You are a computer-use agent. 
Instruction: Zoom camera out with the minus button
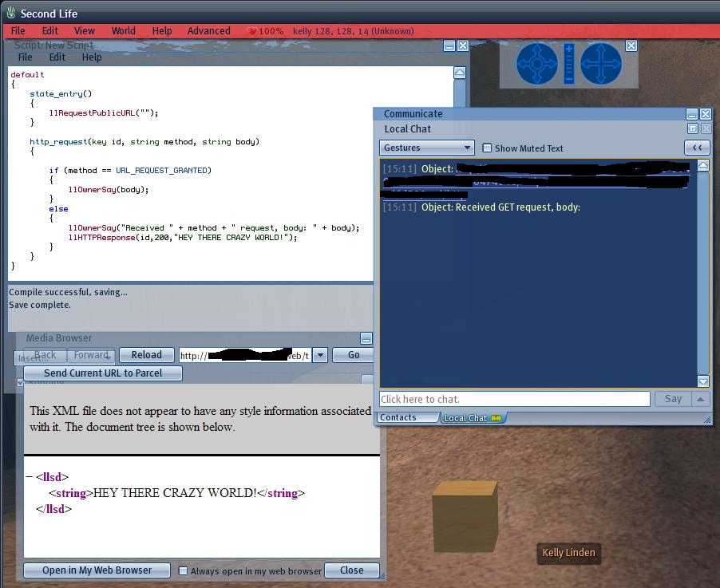[569, 80]
